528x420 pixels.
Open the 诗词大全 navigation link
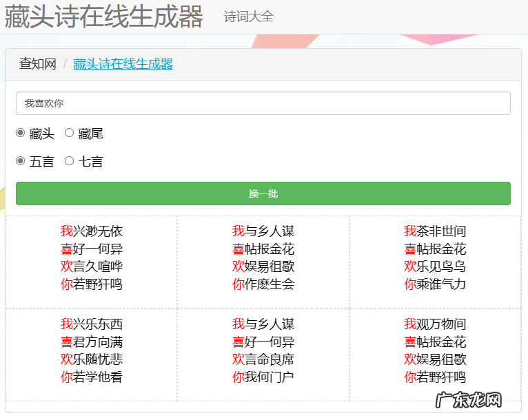248,17
